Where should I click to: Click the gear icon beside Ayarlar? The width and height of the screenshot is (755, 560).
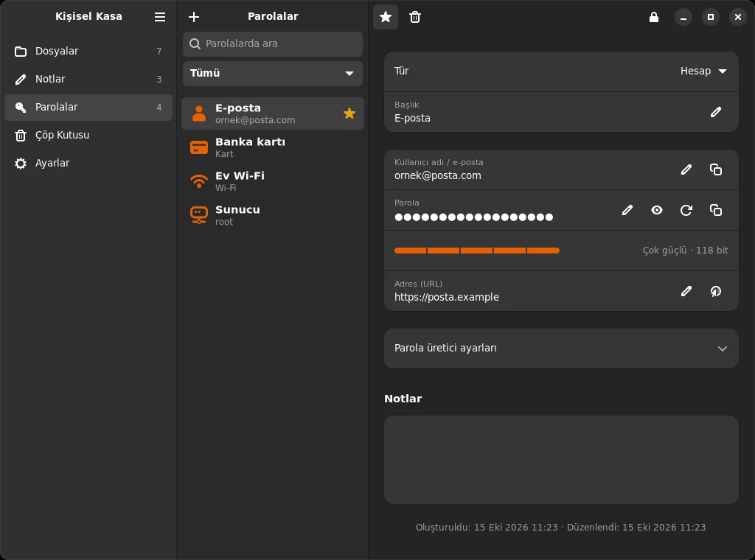[20, 164]
